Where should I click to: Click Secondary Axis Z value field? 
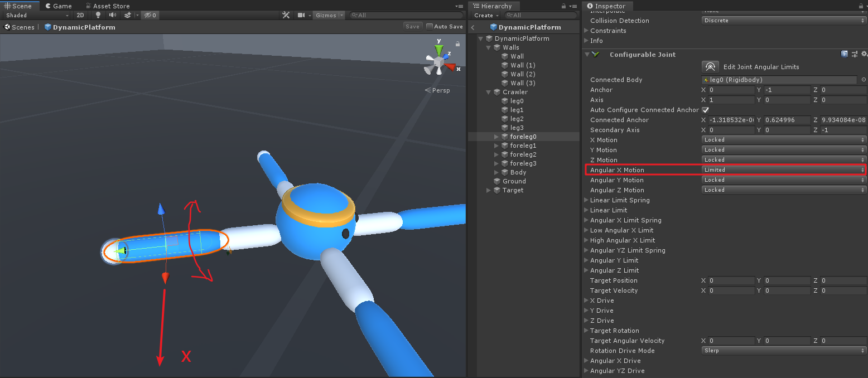[844, 130]
